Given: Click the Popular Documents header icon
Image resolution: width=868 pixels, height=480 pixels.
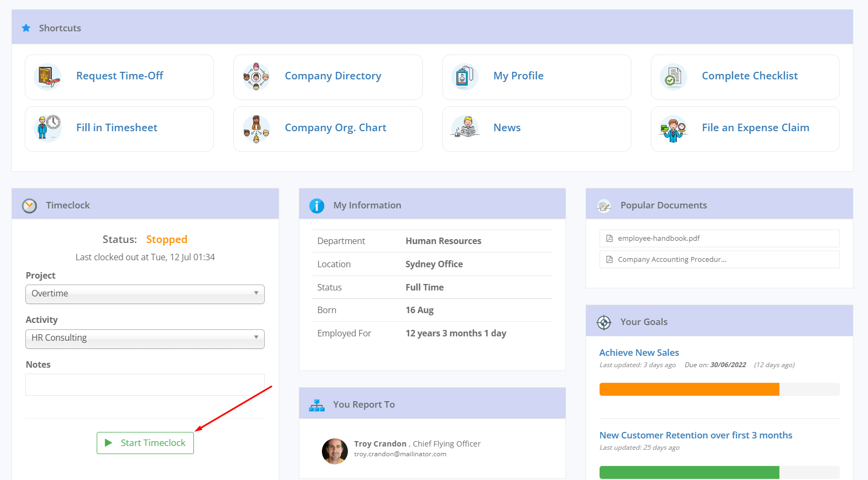Looking at the screenshot, I should coord(604,206).
